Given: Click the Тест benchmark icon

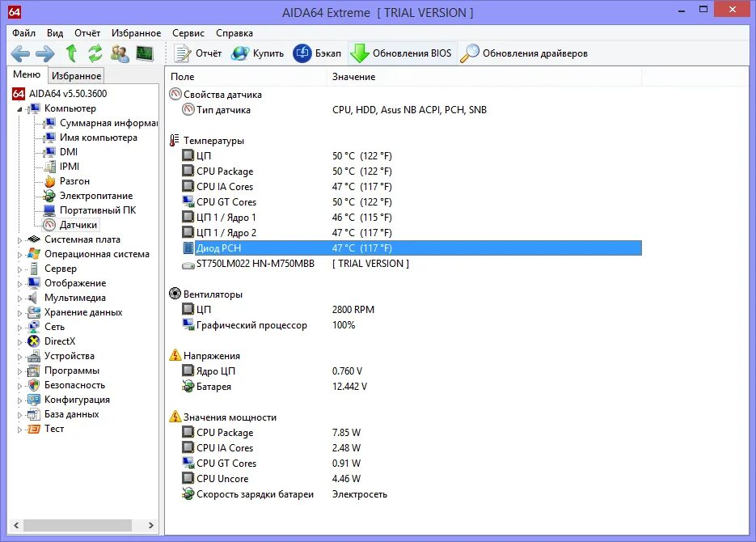Looking at the screenshot, I should (34, 429).
